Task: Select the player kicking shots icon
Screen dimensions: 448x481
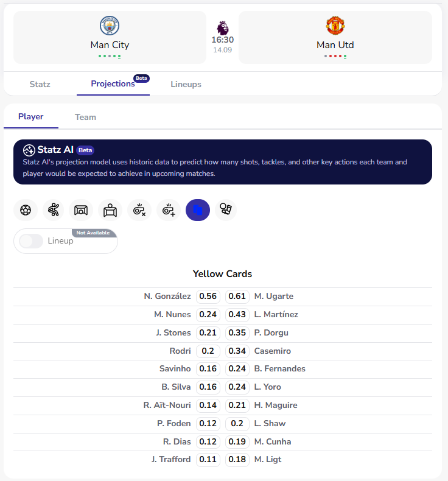Action: [54, 210]
